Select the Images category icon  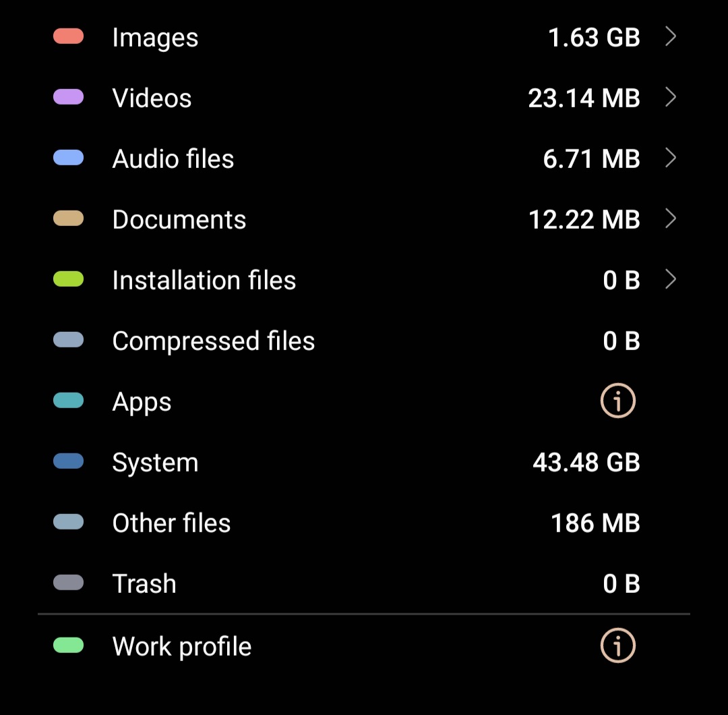[68, 36]
